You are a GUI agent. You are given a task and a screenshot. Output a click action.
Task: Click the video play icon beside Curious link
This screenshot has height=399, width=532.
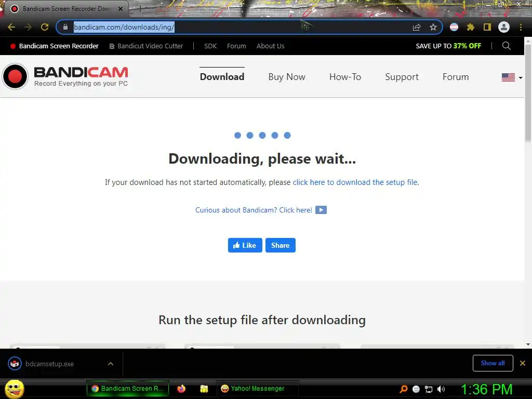[x=321, y=210]
